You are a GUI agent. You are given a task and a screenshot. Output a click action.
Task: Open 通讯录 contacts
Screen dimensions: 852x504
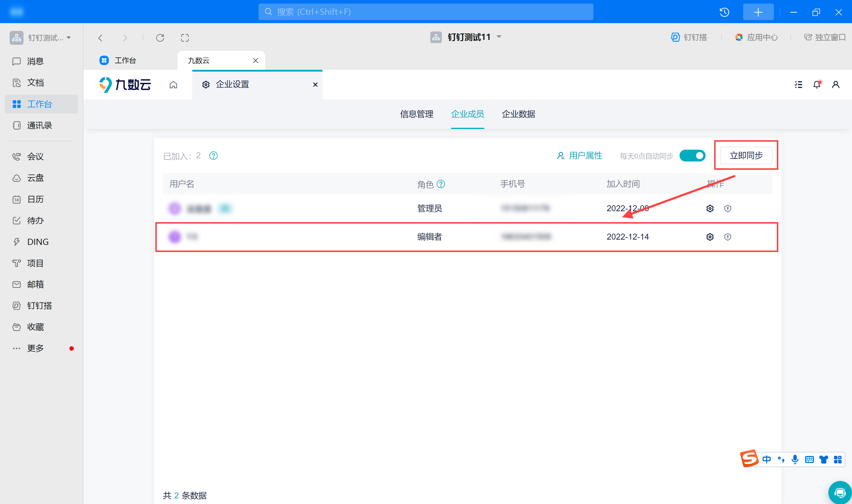coord(39,125)
